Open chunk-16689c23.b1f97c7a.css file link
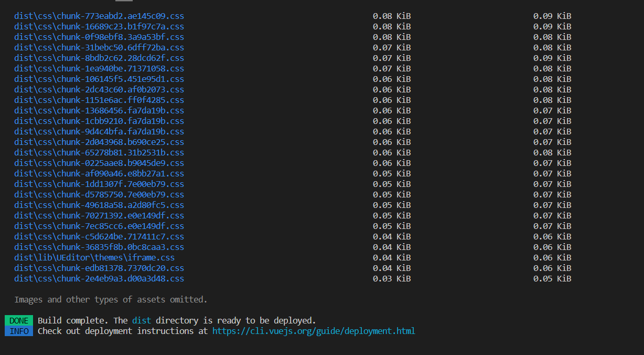This screenshot has width=644, height=355. (99, 27)
